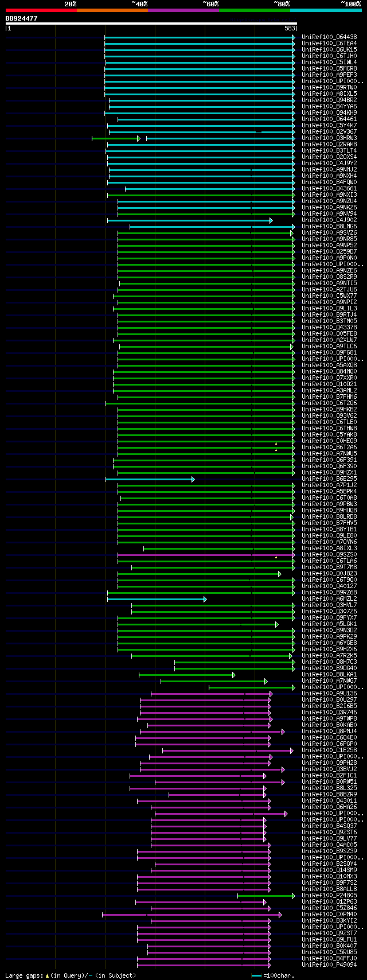Open UniRef100_A9U136 hit
The width and height of the screenshot is (367, 980).
329,693
